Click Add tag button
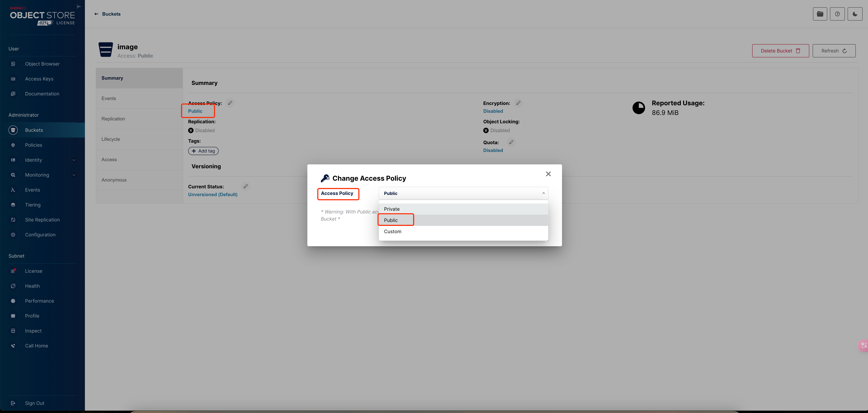868x413 pixels. (x=203, y=151)
